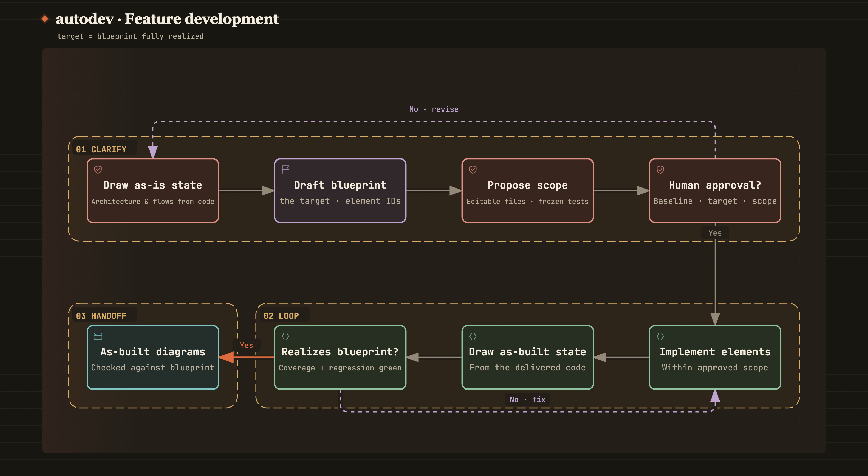Click the 01 CLARIFY group label

pos(101,149)
